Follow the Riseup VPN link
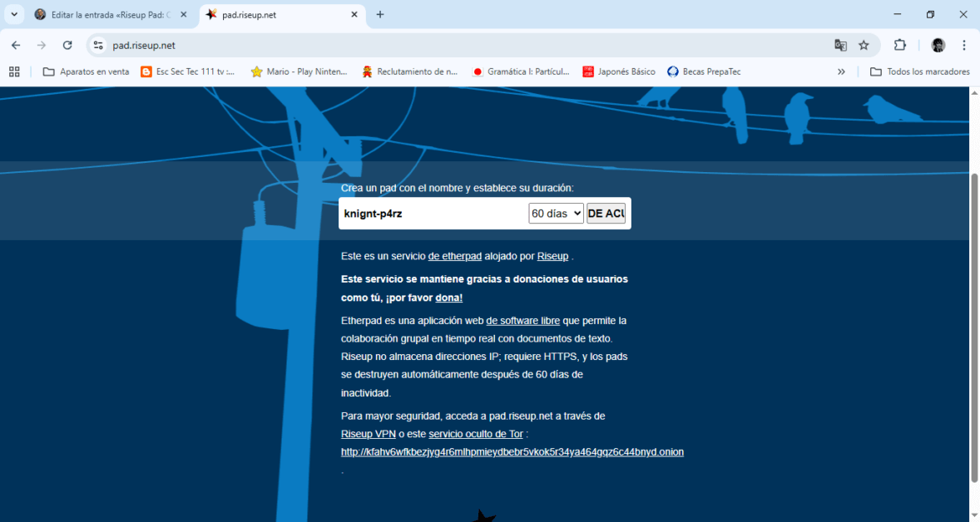The width and height of the screenshot is (980, 522). click(x=368, y=434)
